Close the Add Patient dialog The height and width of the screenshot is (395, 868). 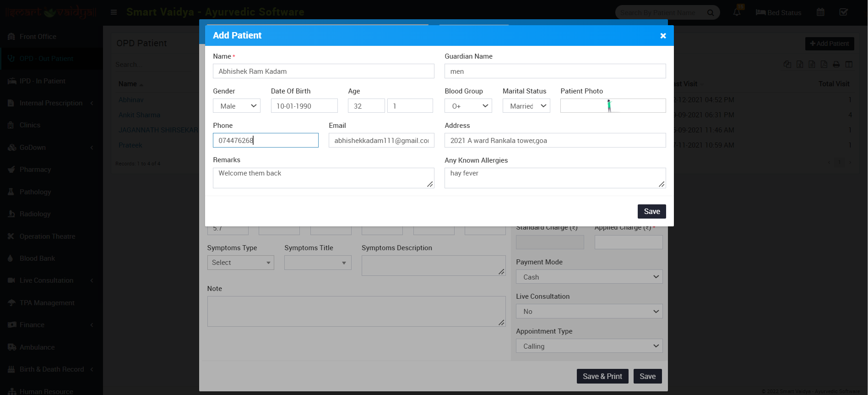662,36
